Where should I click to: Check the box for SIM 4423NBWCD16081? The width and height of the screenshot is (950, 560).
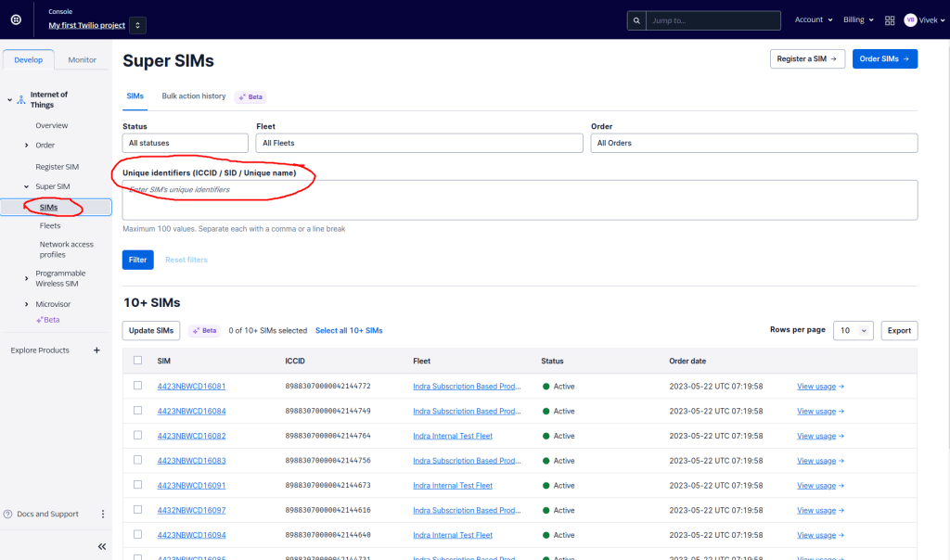(x=137, y=386)
